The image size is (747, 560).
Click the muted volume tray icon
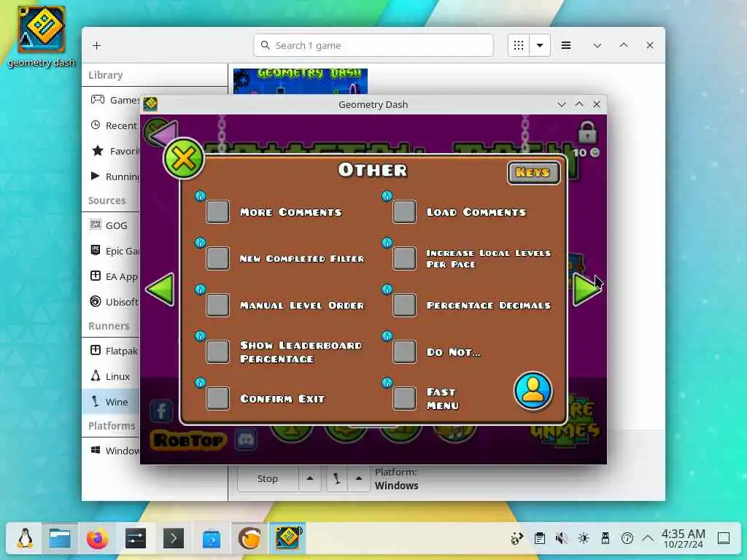pos(561,539)
